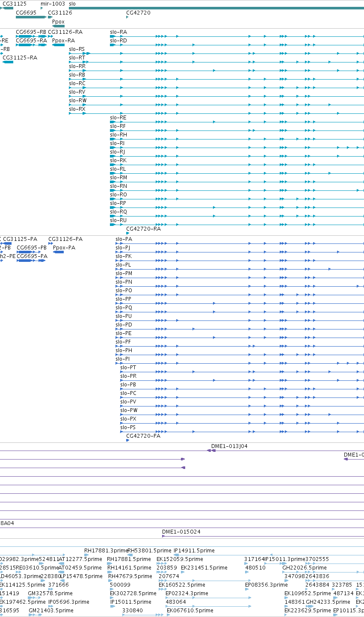
Task: Click the Ppox-PA protein label
Action: coord(64,248)
